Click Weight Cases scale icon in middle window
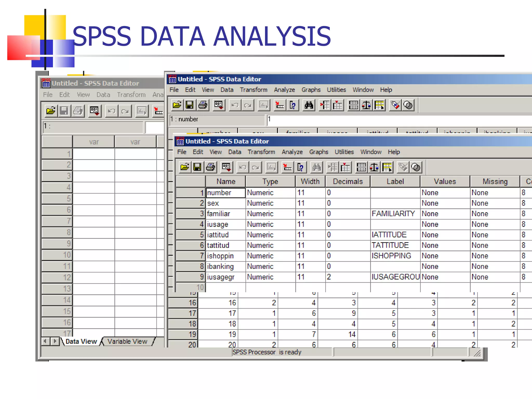Image resolution: width=532 pixels, height=399 pixels. pos(366,105)
